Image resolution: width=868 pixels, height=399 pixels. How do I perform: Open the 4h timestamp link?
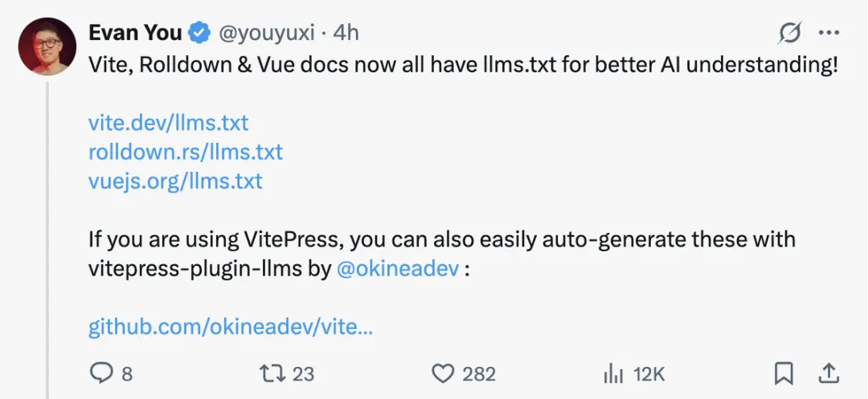pos(346,33)
